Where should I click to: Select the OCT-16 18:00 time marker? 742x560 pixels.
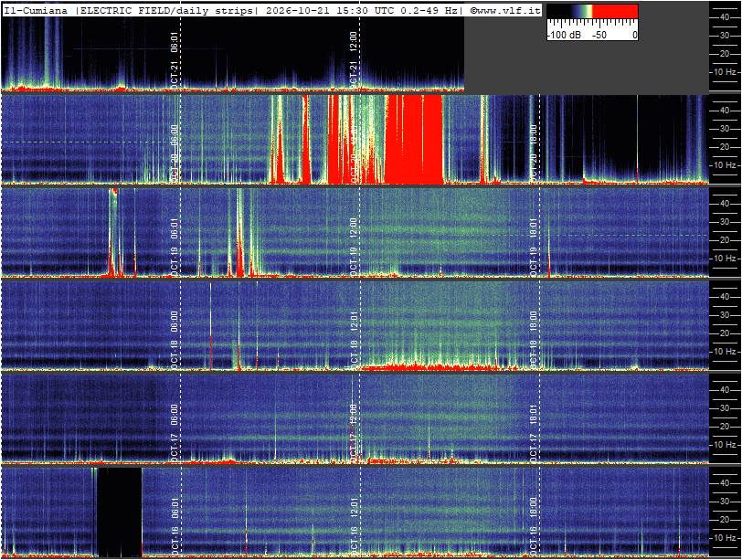pyautogui.click(x=533, y=526)
